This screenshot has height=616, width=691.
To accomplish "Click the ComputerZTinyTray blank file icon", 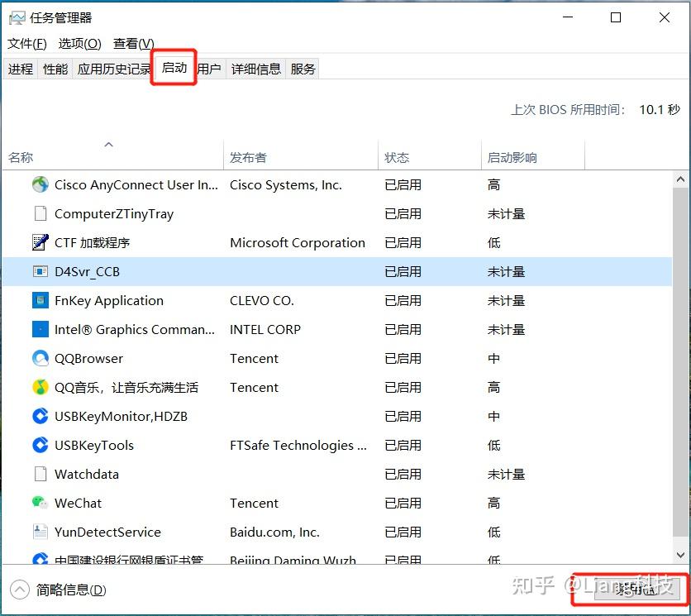I will coord(41,214).
